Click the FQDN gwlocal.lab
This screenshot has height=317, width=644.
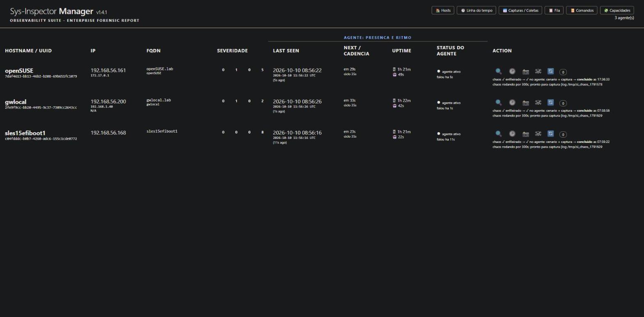coord(159,100)
